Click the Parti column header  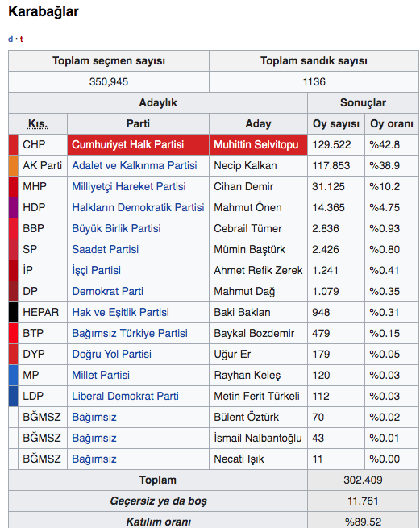[x=138, y=124]
